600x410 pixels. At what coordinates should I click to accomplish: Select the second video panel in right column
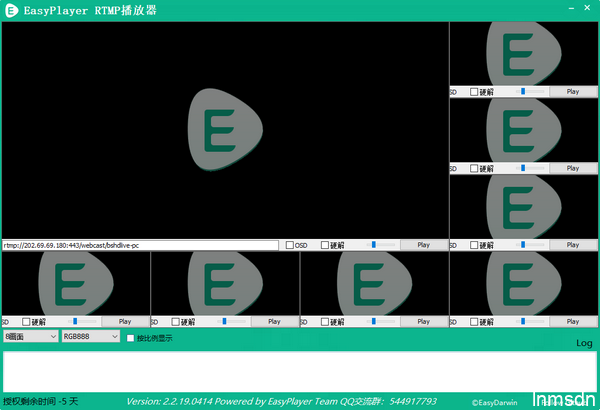(524, 130)
